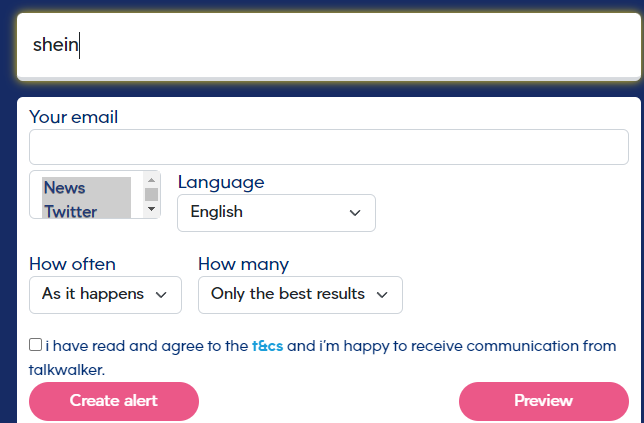This screenshot has width=644, height=423.
Task: Click the How many chevron arrow
Action: click(x=382, y=295)
